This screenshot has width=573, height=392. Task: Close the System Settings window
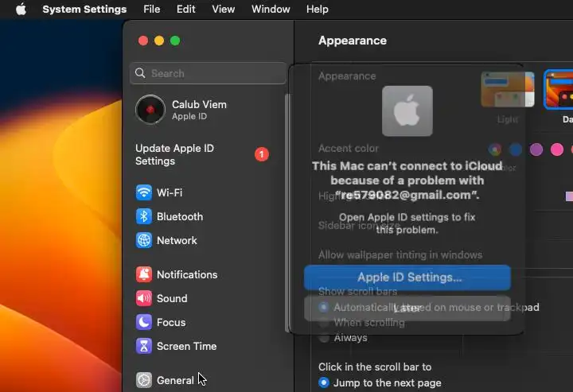click(x=143, y=41)
